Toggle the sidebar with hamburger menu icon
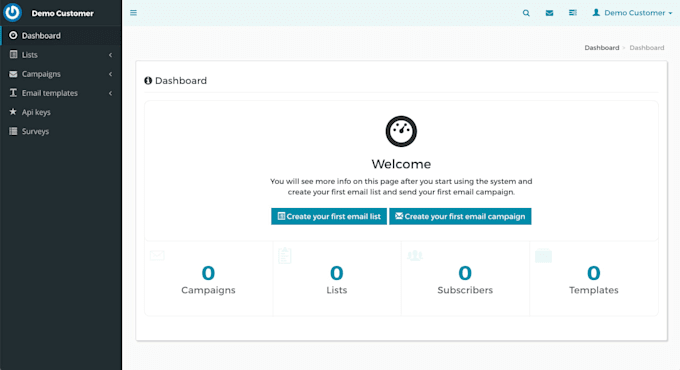The width and height of the screenshot is (680, 370). [134, 13]
